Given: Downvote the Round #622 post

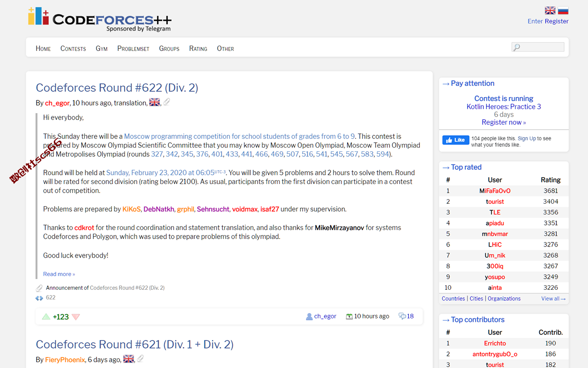Looking at the screenshot, I should pos(76,316).
